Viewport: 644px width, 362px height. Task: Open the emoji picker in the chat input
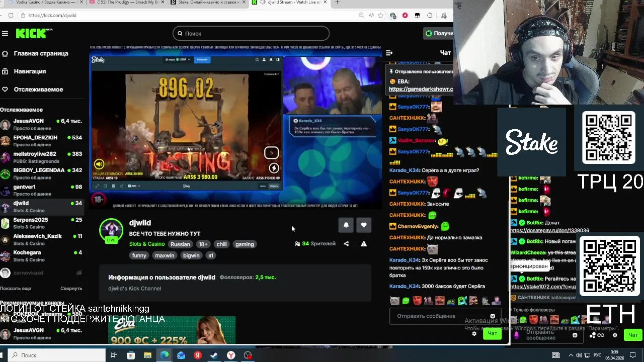click(493, 316)
